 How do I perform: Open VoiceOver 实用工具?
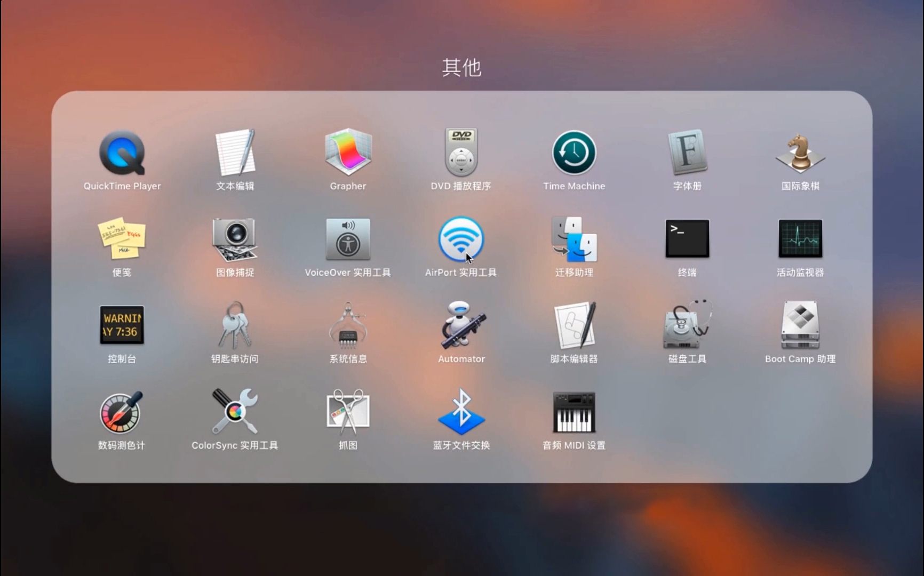(348, 239)
